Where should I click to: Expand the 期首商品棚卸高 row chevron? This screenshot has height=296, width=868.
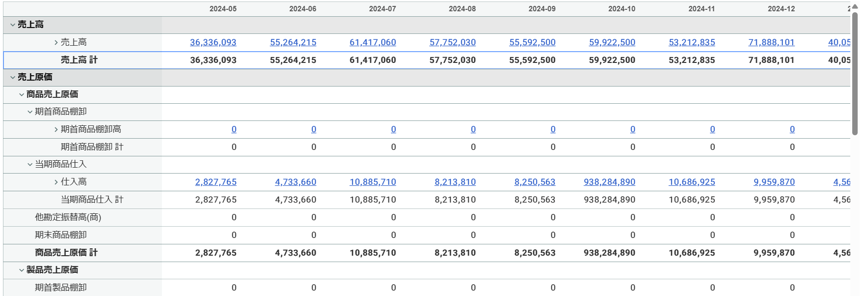pos(56,129)
